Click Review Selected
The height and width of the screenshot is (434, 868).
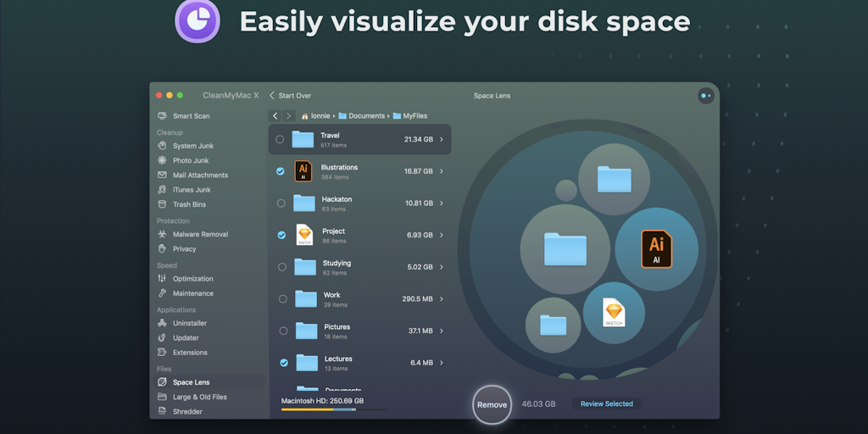607,403
